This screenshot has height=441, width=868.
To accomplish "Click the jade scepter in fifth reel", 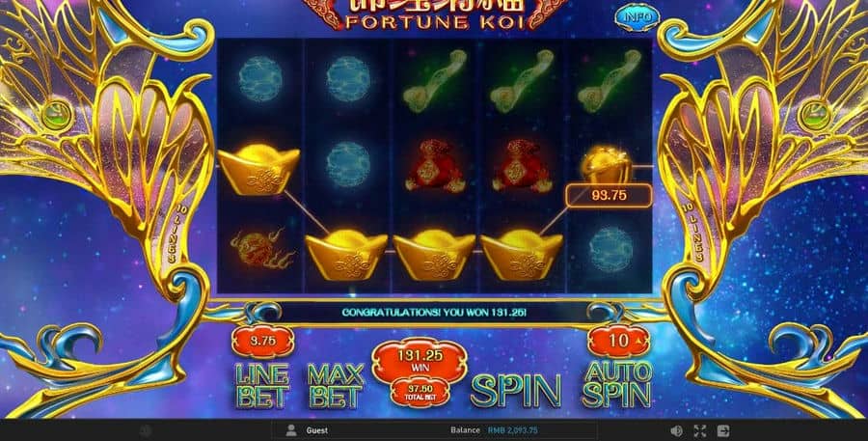I will [609, 81].
